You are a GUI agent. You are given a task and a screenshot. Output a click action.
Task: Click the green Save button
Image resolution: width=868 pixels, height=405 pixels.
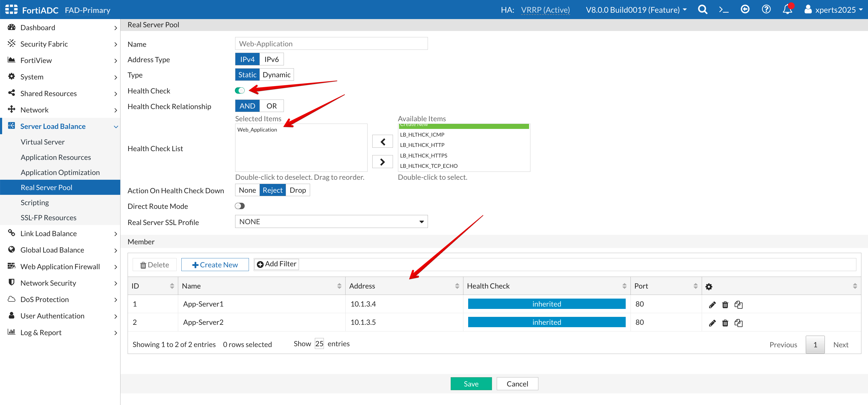pos(471,384)
